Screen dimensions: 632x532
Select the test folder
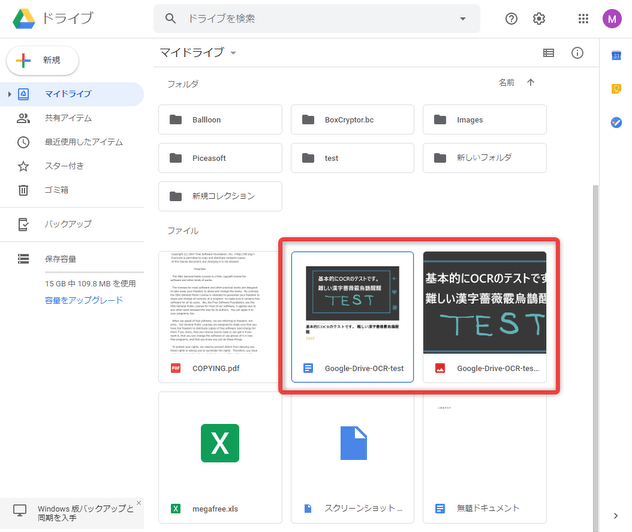click(x=352, y=158)
